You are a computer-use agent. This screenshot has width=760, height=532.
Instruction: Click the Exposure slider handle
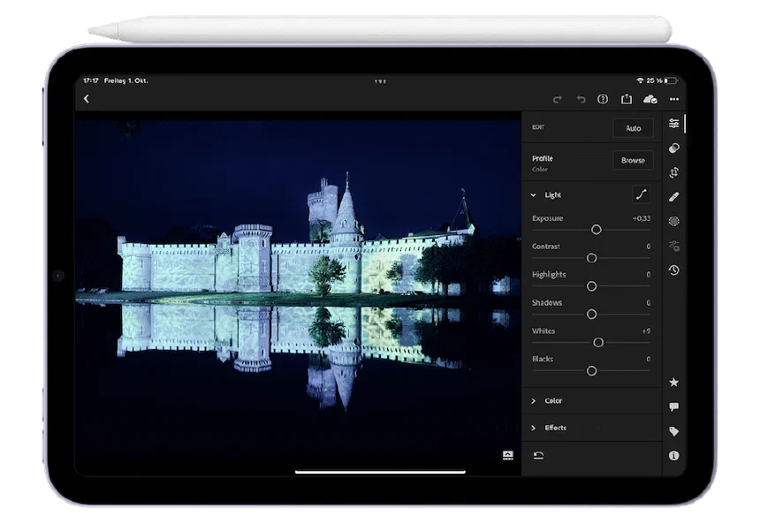[x=597, y=230]
